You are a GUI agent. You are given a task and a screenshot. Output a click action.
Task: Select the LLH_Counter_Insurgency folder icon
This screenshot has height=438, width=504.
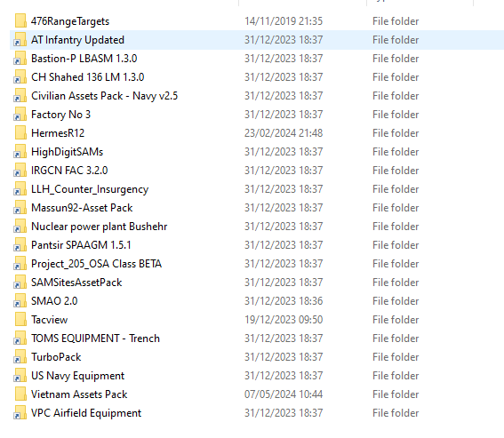tap(20, 188)
